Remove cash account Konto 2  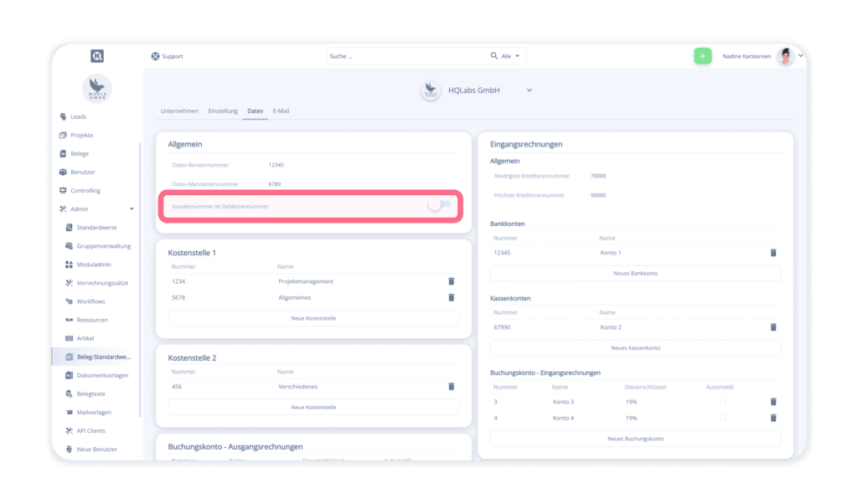tap(773, 327)
